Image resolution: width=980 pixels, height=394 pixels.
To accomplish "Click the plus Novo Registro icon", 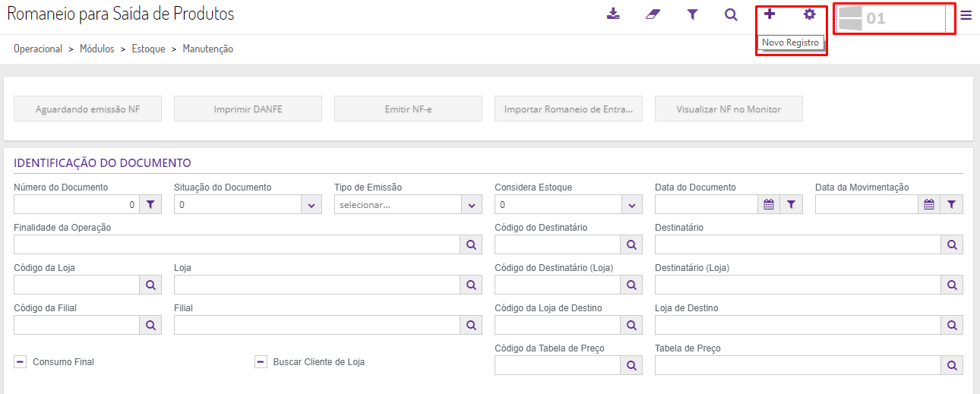I will [770, 14].
